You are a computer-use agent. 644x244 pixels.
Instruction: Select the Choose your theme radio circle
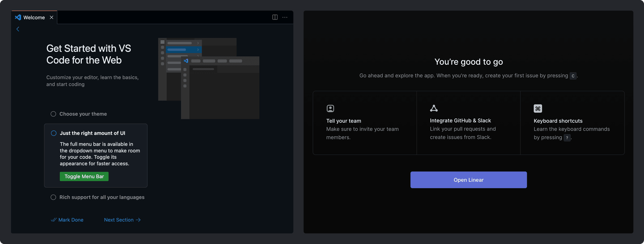coord(53,114)
